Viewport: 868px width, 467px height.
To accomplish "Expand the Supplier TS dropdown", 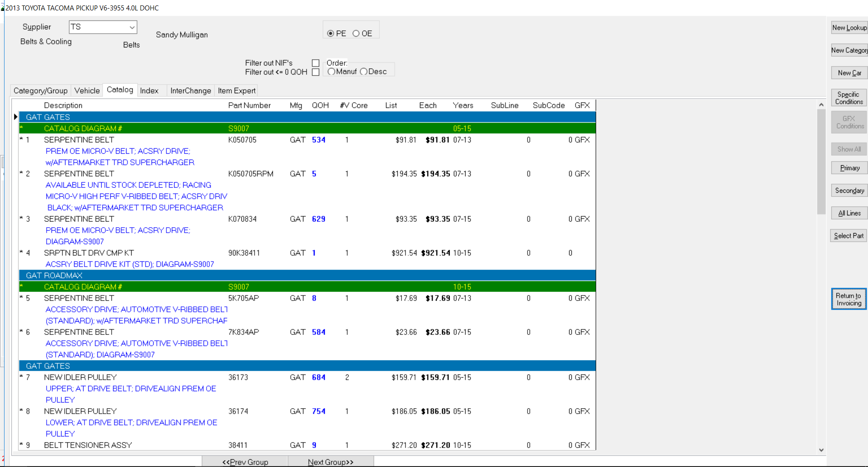I will [132, 27].
